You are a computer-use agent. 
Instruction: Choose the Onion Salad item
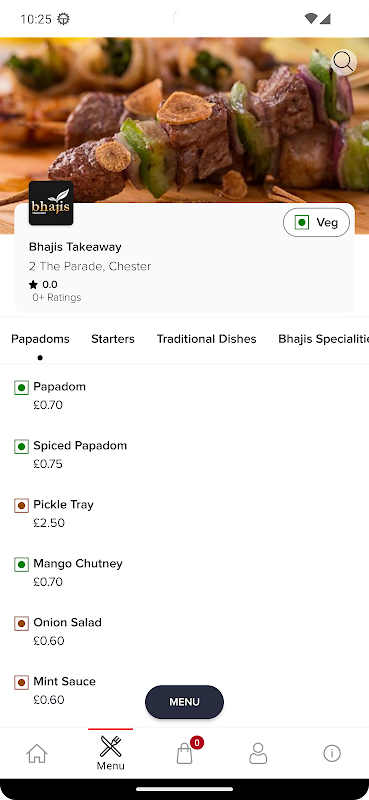pos(184,631)
